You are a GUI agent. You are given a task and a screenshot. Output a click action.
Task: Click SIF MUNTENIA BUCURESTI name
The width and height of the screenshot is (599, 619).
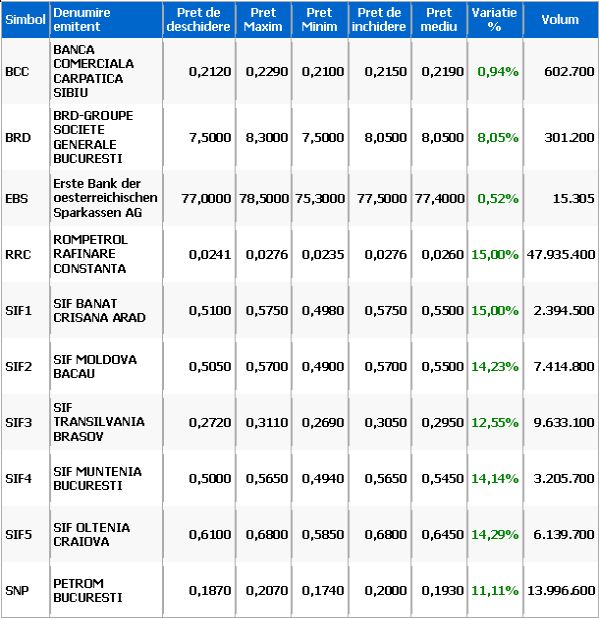[97, 479]
